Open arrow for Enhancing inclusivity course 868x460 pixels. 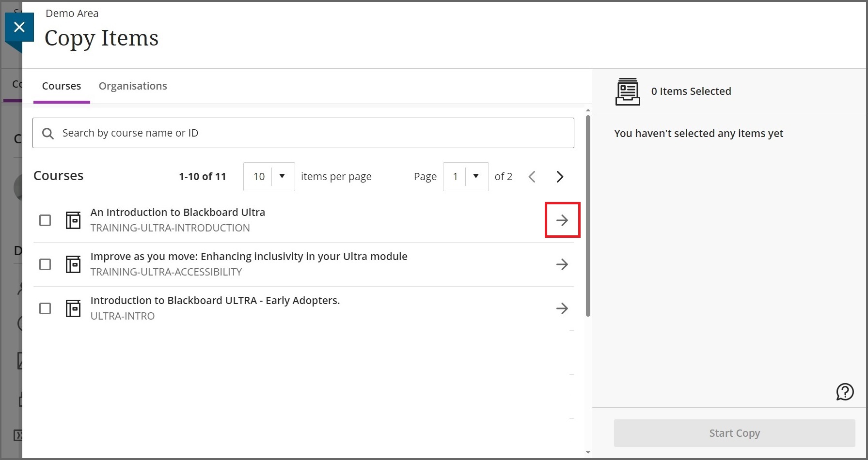click(x=562, y=264)
